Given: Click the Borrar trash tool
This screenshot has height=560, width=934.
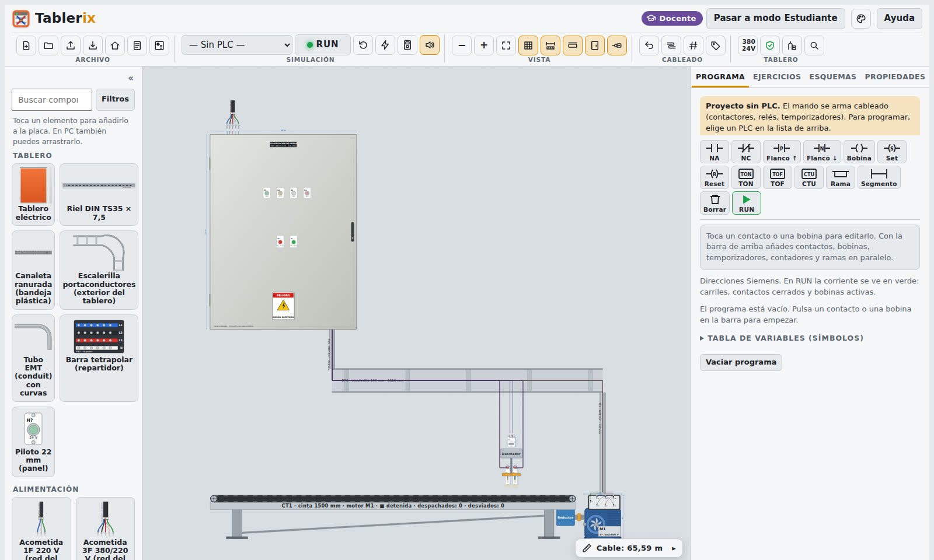Looking at the screenshot, I should point(715,203).
